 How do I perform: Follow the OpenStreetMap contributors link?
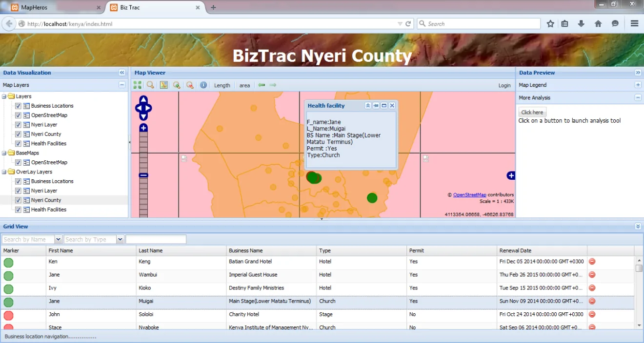click(469, 194)
